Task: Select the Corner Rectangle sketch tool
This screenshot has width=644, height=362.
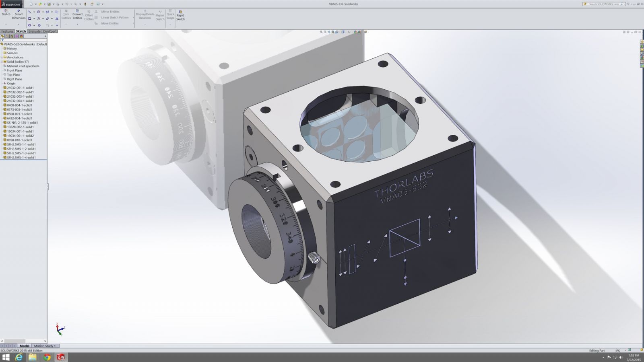Action: coord(29,19)
